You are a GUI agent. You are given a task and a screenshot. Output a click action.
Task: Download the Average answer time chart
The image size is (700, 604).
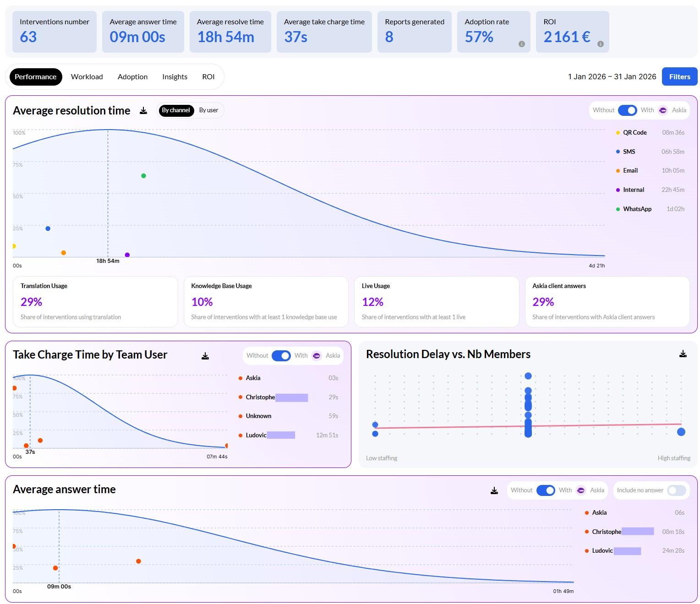[x=494, y=490]
